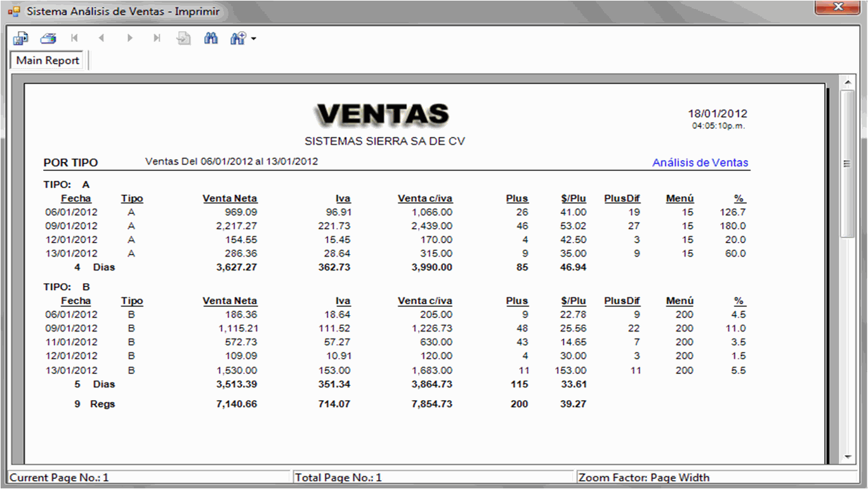868x489 pixels.
Task: Click the vertical scrollbar thumb
Action: [847, 163]
